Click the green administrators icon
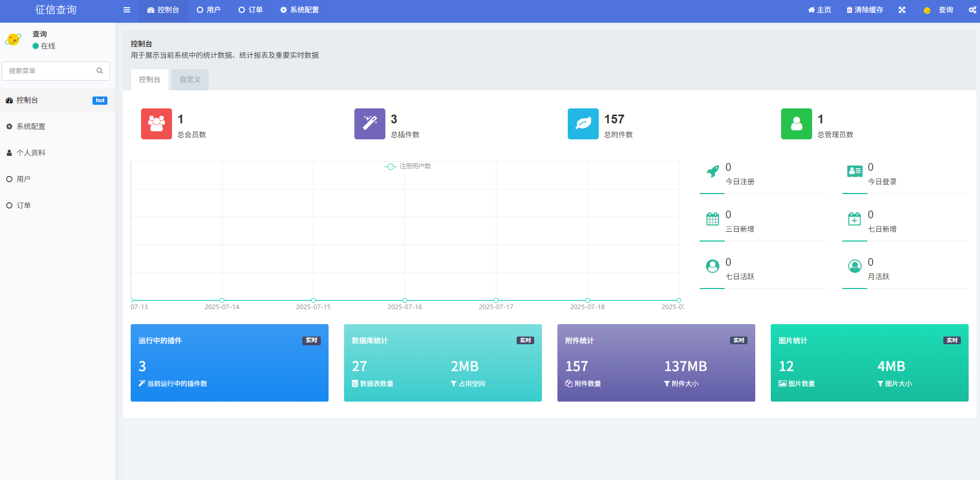 pos(797,124)
